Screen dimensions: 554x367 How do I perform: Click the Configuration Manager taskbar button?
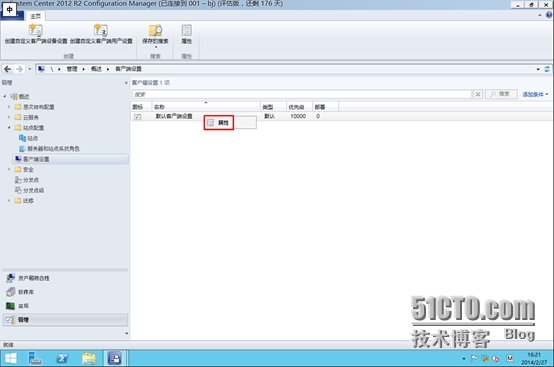(114, 359)
